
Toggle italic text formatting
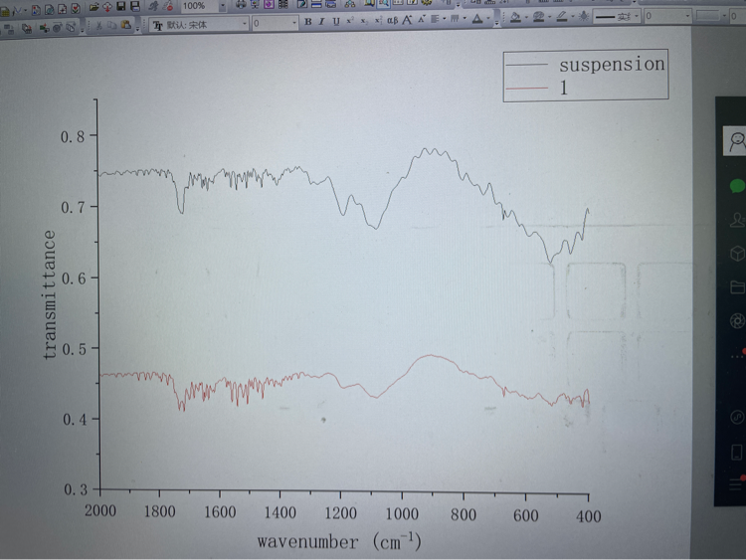pyautogui.click(x=321, y=21)
